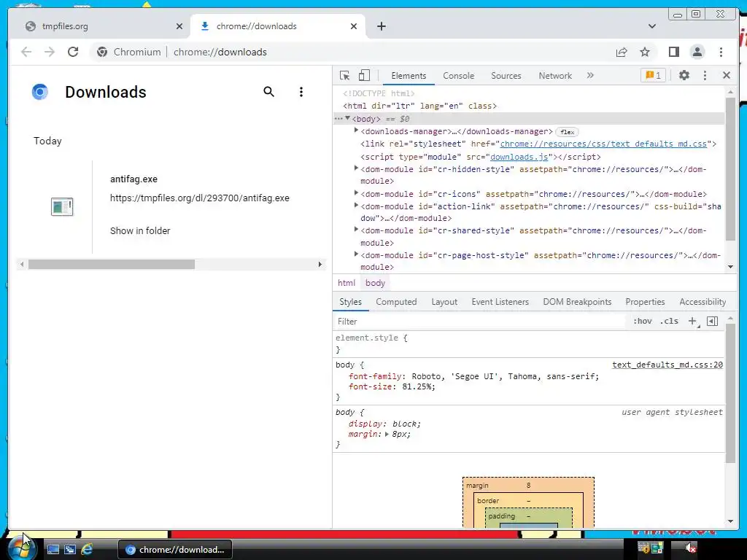
Task: Close the DevTools panel
Action: [727, 75]
